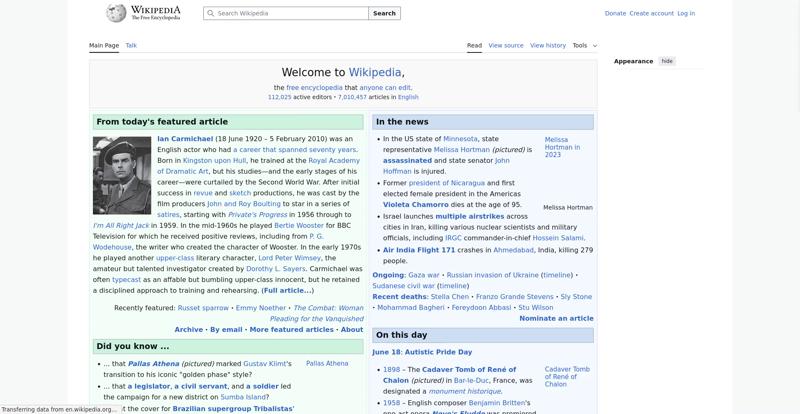Click Nominate an article link
The height and width of the screenshot is (414, 800).
(x=556, y=319)
